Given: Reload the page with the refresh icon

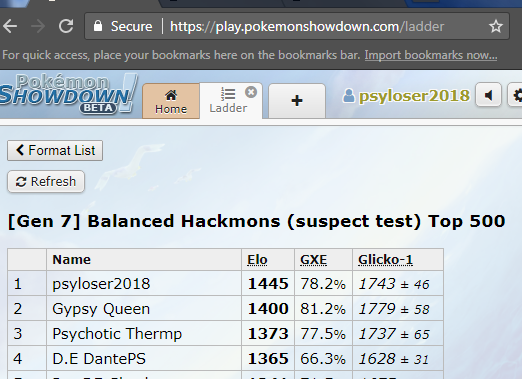Looking at the screenshot, I should [x=66, y=26].
